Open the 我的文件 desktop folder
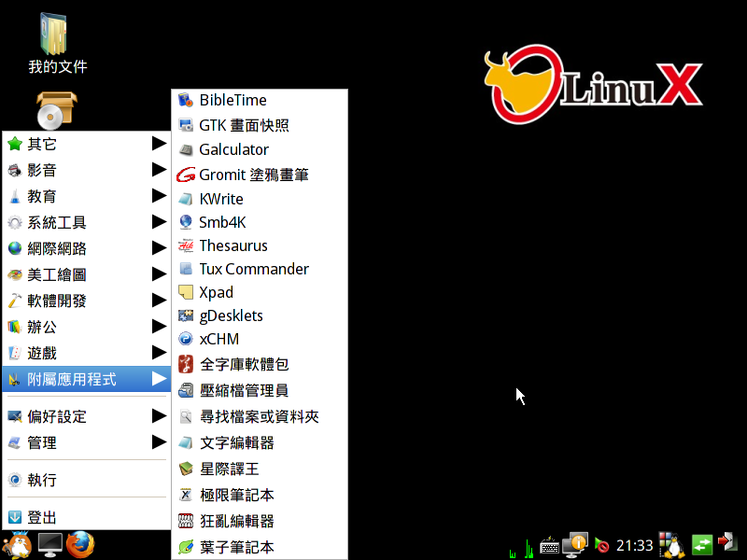The height and width of the screenshot is (560, 747). coord(57,44)
